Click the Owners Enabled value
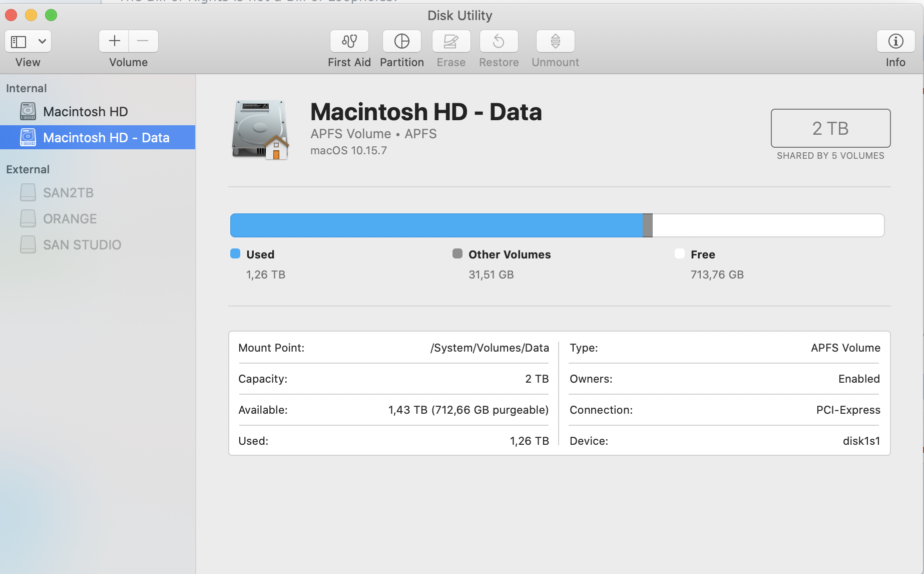This screenshot has height=574, width=924. click(859, 379)
